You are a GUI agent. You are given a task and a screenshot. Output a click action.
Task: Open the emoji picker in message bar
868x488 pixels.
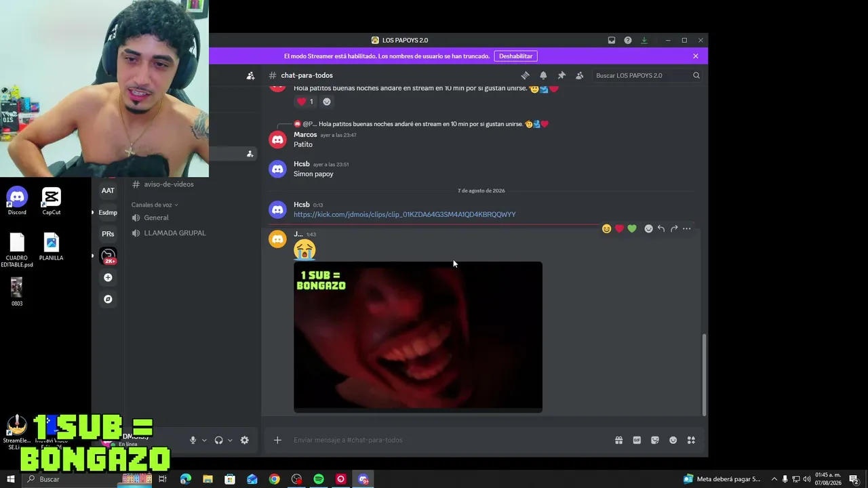pos(673,440)
